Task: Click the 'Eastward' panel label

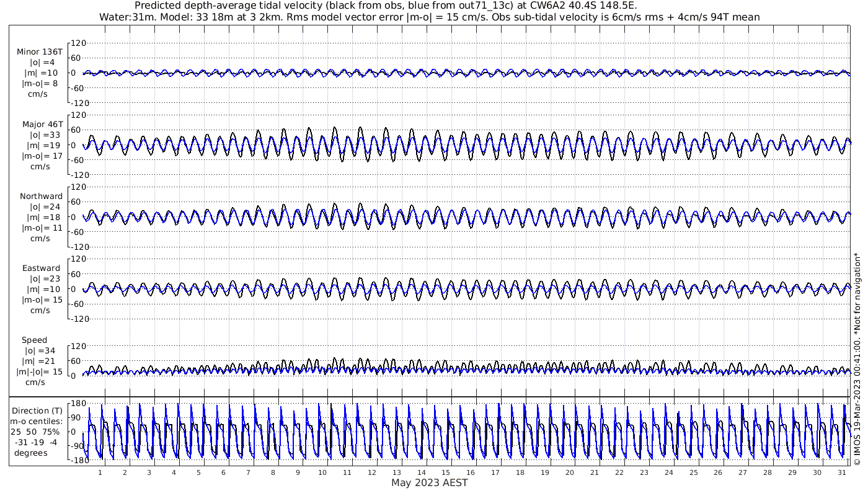Action: (42, 268)
